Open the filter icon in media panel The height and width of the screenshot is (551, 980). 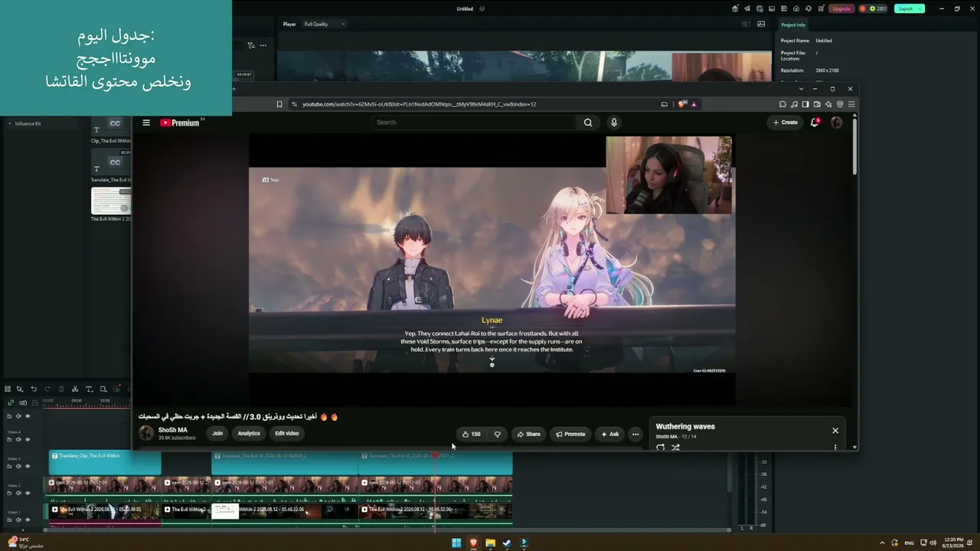click(x=251, y=45)
